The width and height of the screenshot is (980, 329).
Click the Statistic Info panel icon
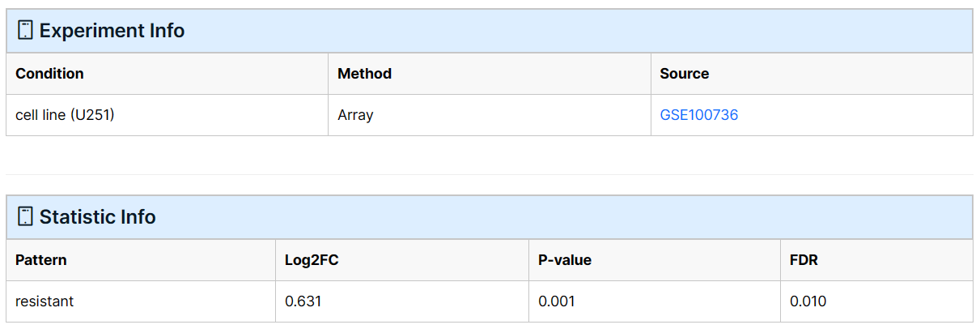tap(25, 217)
